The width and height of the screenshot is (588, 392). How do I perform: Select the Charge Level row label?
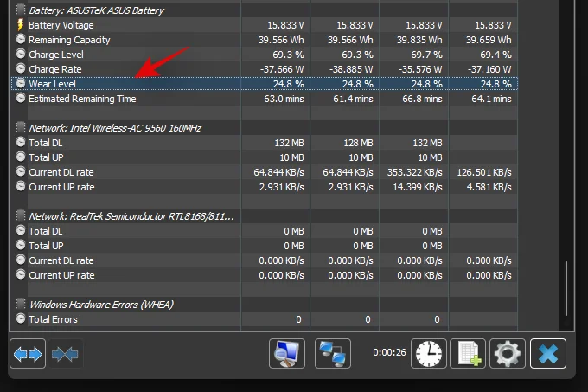(x=56, y=55)
